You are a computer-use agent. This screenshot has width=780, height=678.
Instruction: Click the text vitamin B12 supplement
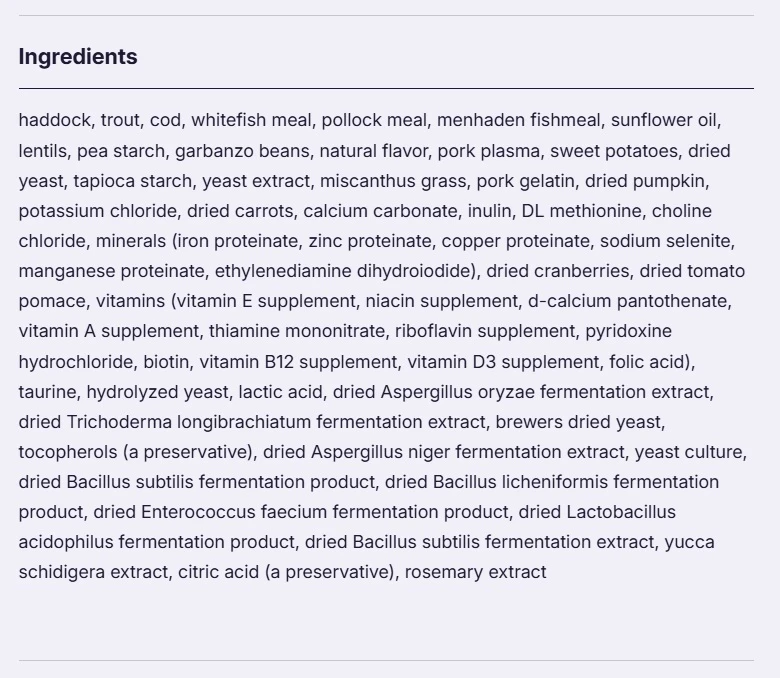298,362
